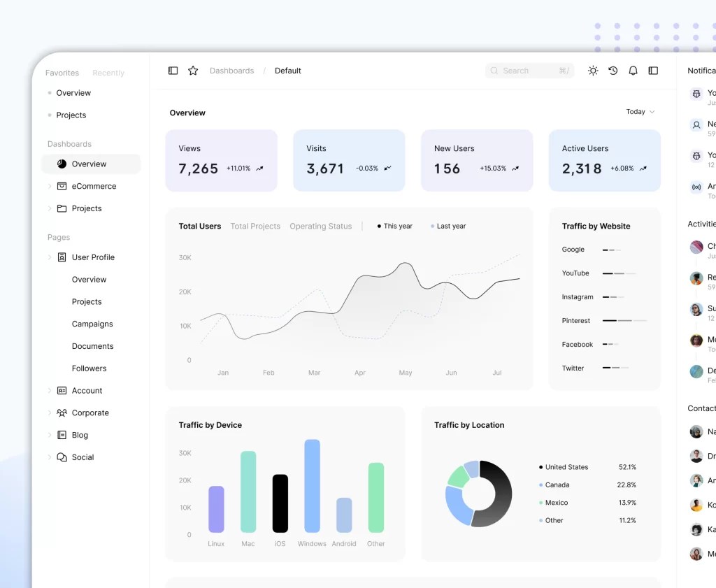Click the search magnifier icon
716x588 pixels.
pos(494,71)
